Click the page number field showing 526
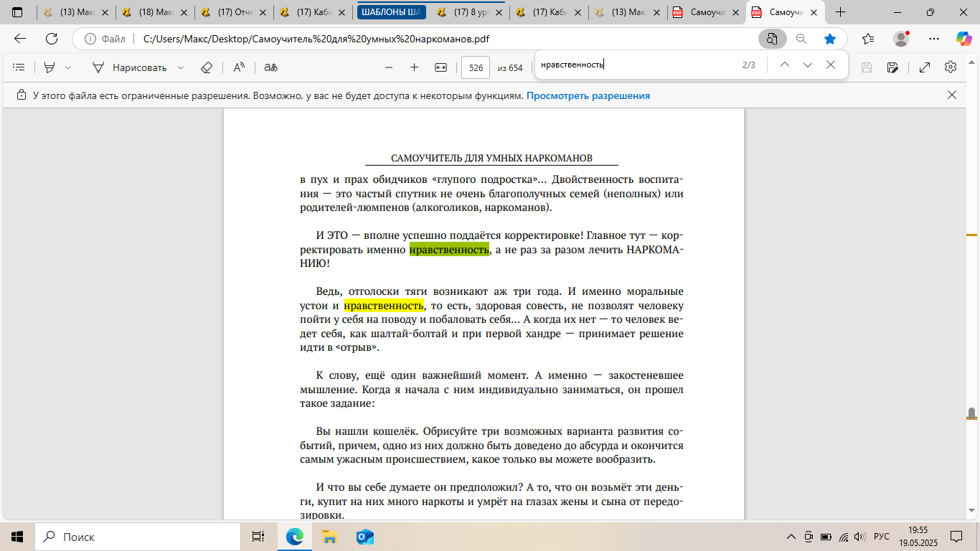This screenshot has width=980, height=551. (475, 67)
